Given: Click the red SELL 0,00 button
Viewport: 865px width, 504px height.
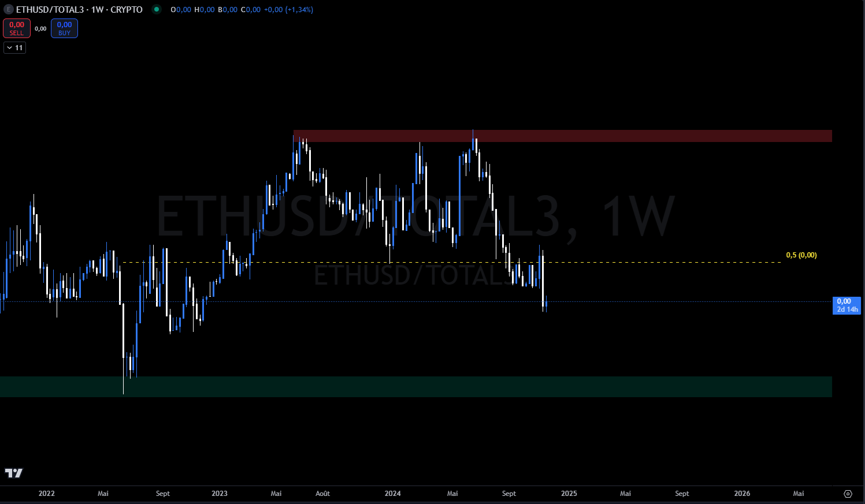Looking at the screenshot, I should point(17,28).
